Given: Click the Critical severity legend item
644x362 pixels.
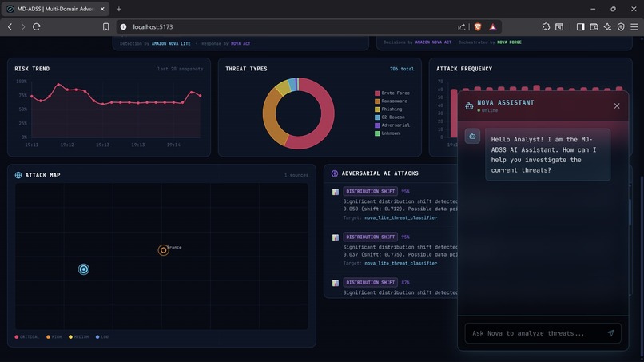Looking at the screenshot, I should (x=27, y=337).
